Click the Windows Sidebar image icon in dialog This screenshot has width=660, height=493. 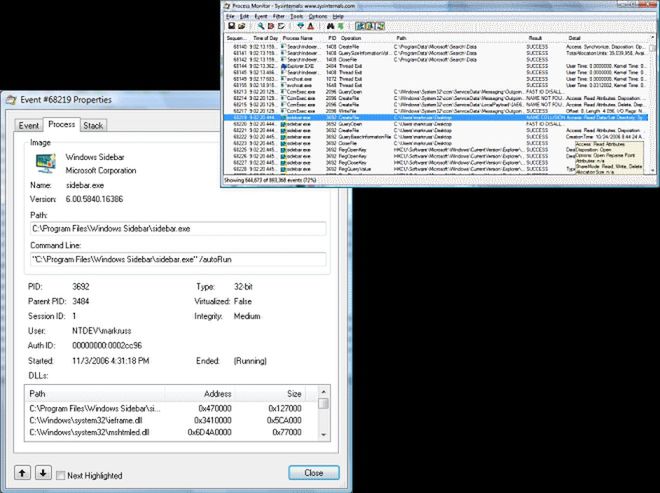pos(45,163)
